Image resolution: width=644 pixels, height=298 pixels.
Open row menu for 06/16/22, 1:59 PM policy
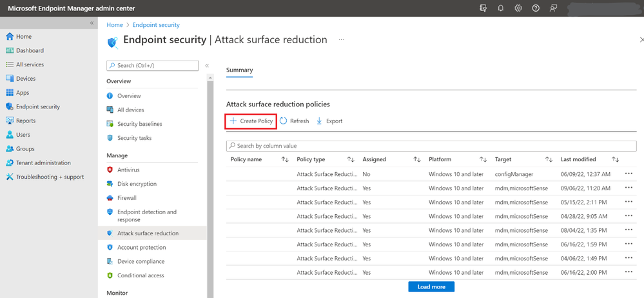point(629,244)
